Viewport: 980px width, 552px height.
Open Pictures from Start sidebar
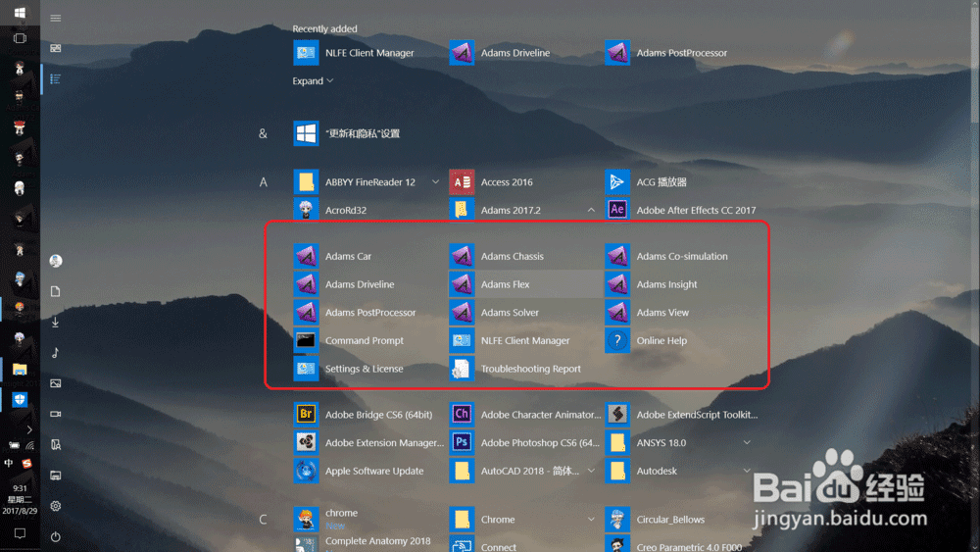coord(56,383)
